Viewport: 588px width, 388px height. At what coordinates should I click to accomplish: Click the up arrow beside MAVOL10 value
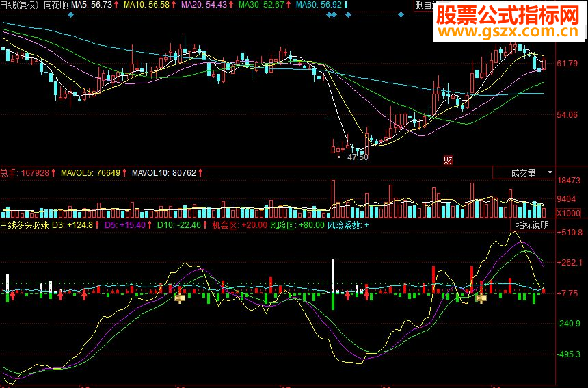(x=200, y=173)
